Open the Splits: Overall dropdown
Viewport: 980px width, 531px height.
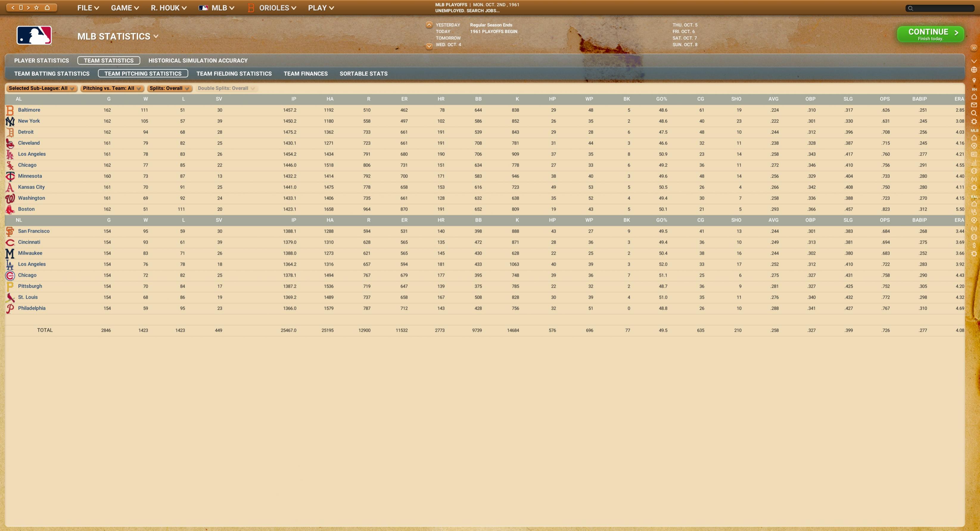[169, 88]
